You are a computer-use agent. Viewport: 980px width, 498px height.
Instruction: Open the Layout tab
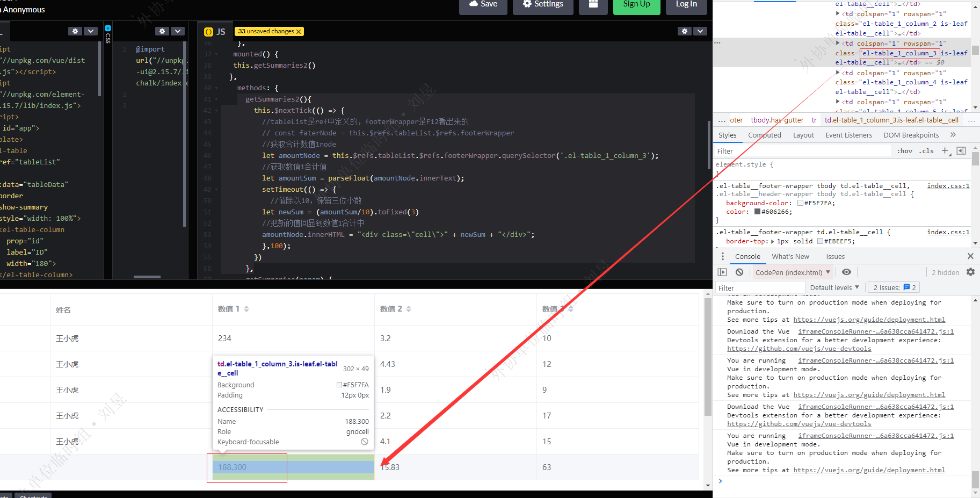(803, 135)
